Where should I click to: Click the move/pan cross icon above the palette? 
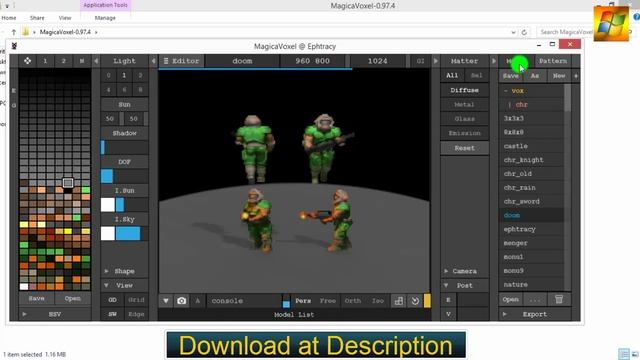(x=27, y=61)
